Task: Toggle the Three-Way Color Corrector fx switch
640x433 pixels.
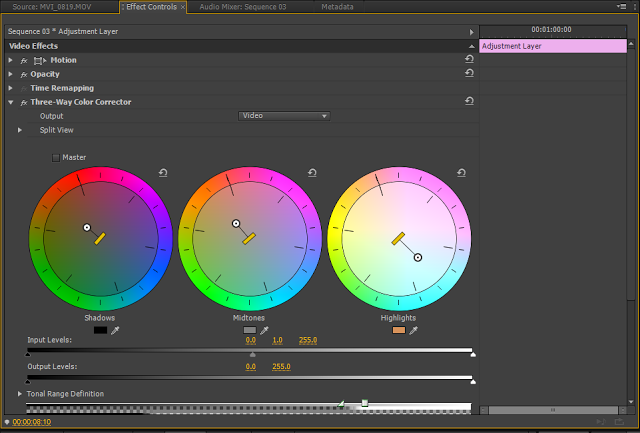Action: [x=24, y=102]
